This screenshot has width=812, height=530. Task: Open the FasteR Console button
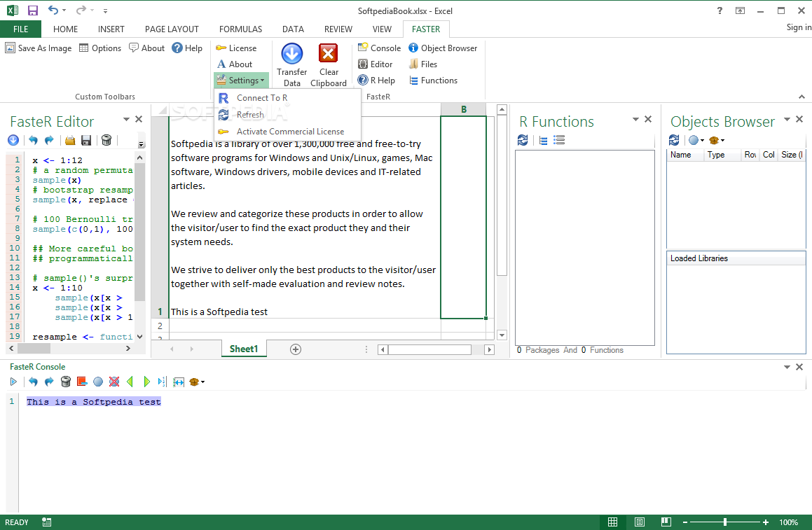[379, 48]
